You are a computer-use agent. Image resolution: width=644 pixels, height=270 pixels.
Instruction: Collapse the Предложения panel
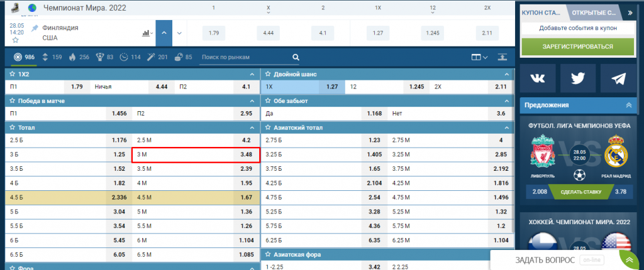coord(628,105)
